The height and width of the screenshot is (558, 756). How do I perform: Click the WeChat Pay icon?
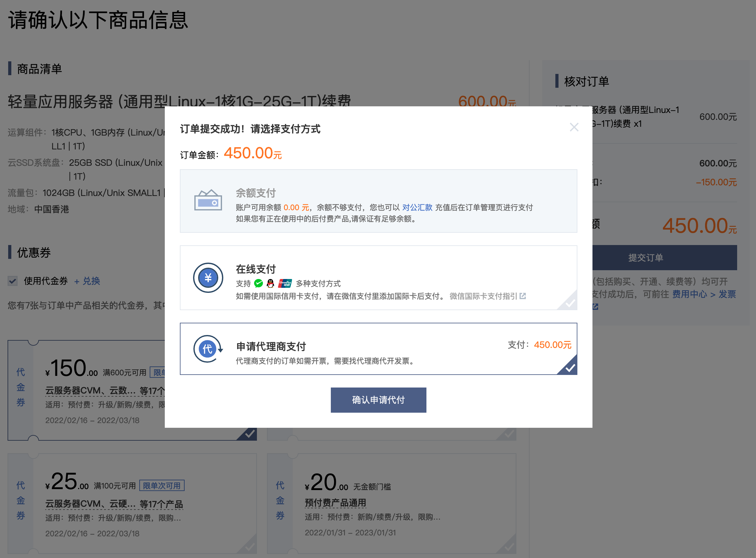258,283
